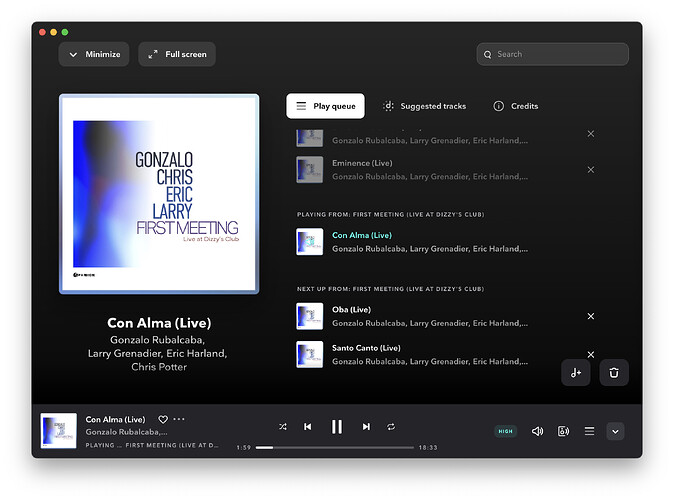The image size is (674, 499).
Task: Open the sound output device icon
Action: 563,431
